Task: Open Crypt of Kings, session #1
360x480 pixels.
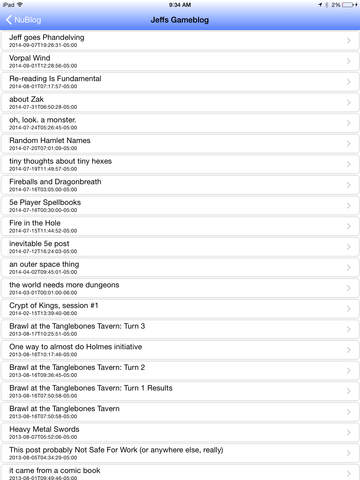Action: (x=180, y=309)
